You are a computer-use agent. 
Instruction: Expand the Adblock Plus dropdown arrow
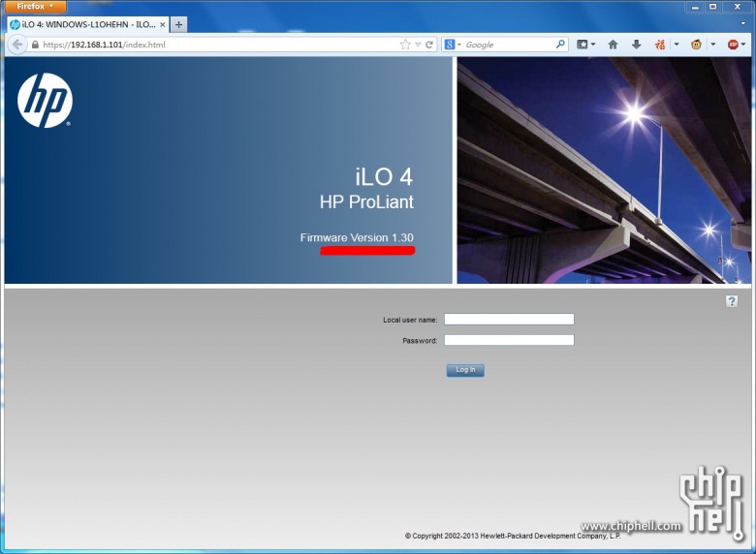point(743,45)
